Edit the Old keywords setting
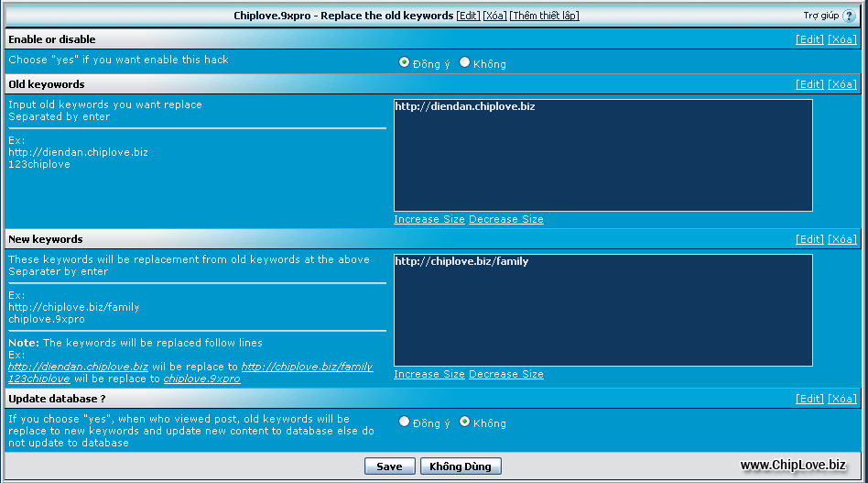 tap(810, 84)
